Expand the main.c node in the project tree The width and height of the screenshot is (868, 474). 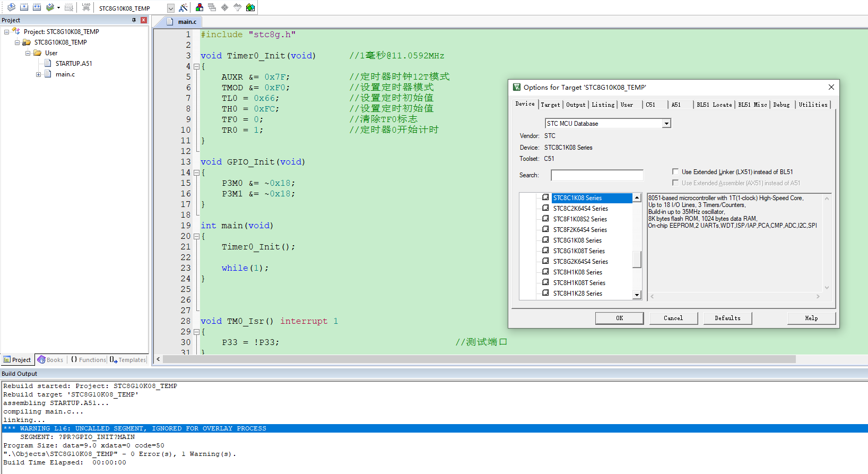click(x=38, y=74)
